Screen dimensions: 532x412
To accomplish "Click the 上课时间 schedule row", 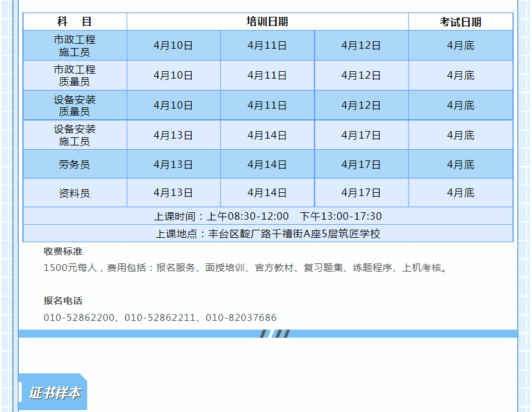I will (268, 216).
